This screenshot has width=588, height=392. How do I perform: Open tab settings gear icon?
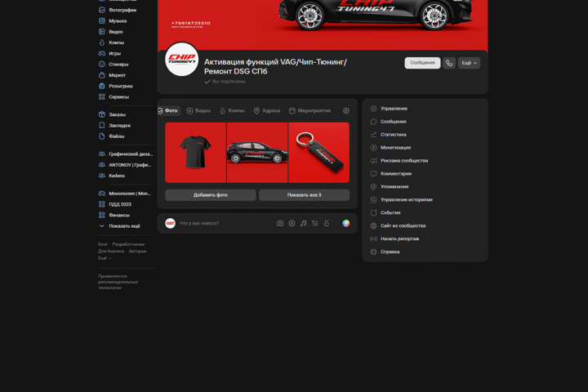coord(346,111)
